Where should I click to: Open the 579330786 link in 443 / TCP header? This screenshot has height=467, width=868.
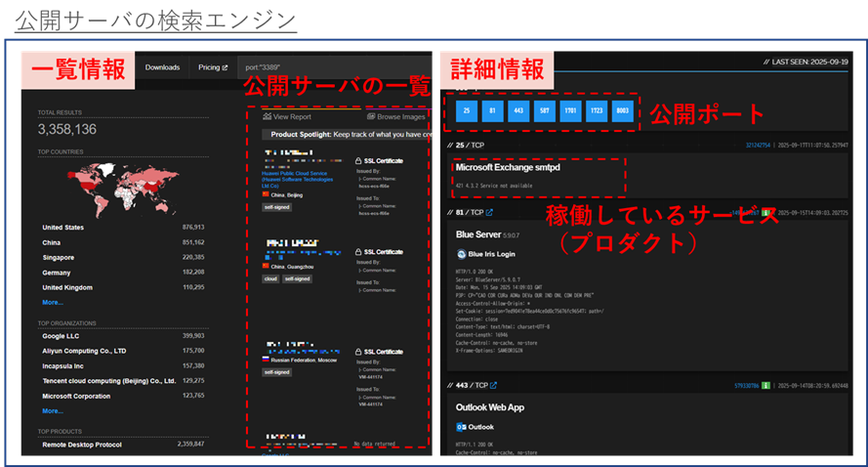point(747,386)
